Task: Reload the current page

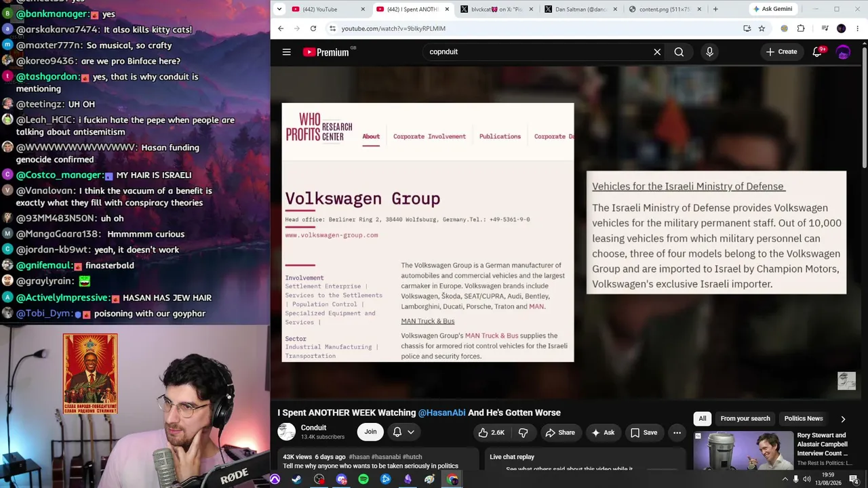Action: coord(313,28)
